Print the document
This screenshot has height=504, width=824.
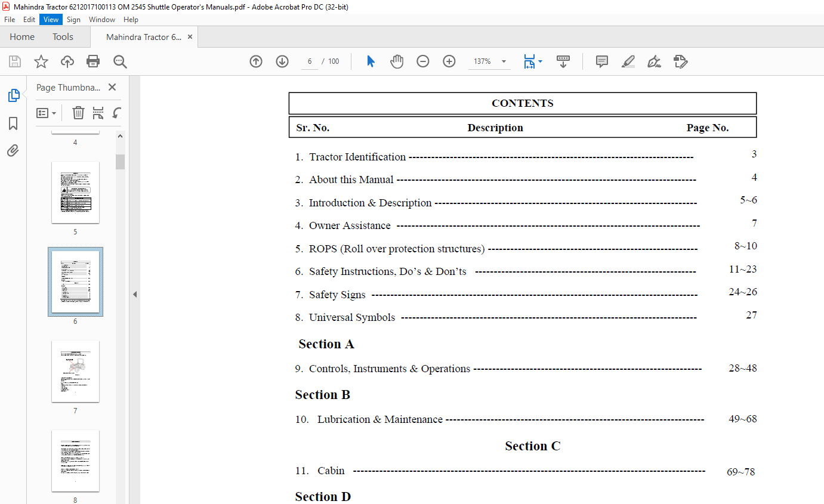coord(93,61)
